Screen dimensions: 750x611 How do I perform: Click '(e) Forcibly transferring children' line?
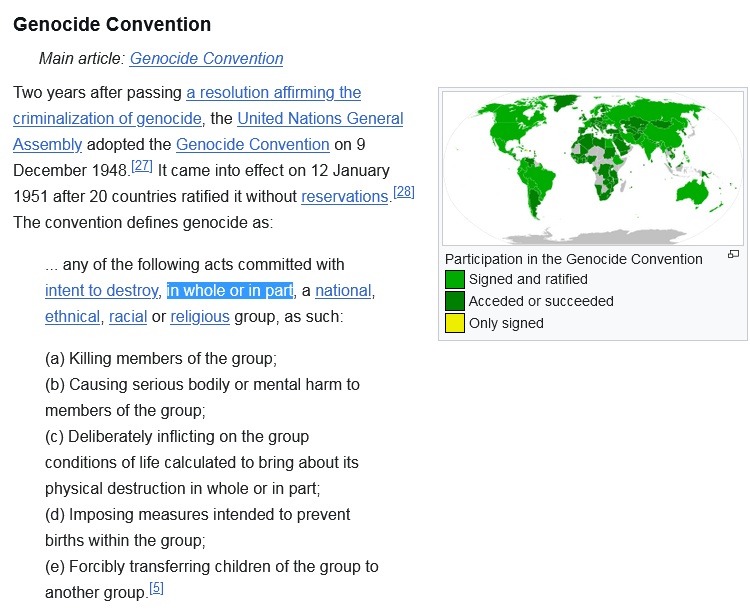212,567
